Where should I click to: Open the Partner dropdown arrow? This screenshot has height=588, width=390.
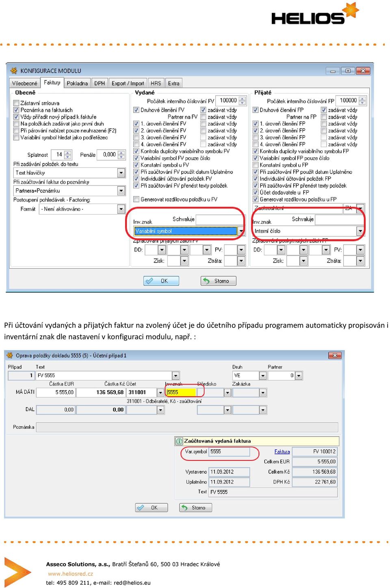pos(299,375)
